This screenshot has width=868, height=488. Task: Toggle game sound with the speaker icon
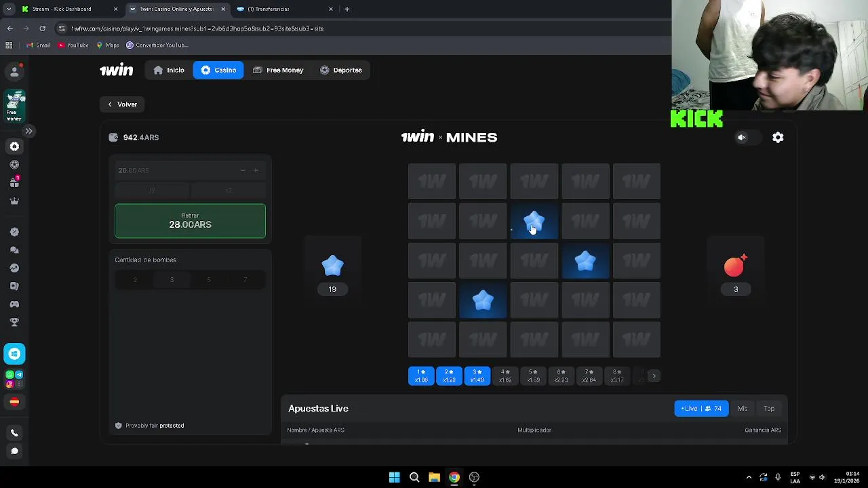coord(742,138)
